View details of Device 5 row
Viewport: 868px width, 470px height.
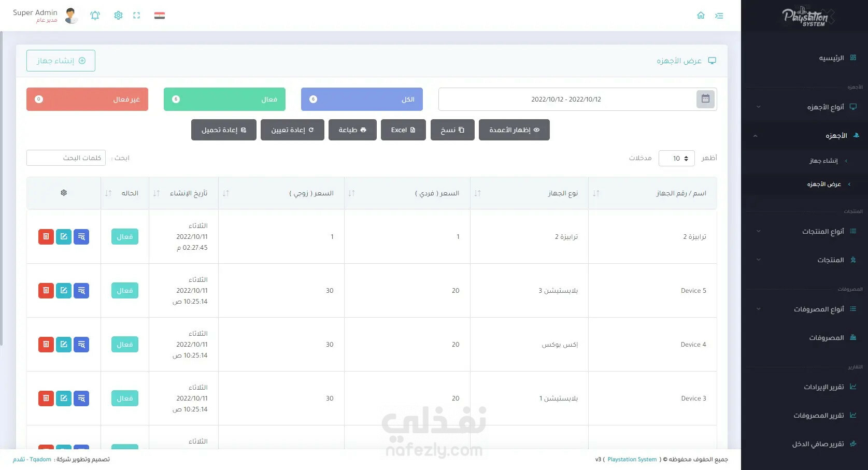81,291
